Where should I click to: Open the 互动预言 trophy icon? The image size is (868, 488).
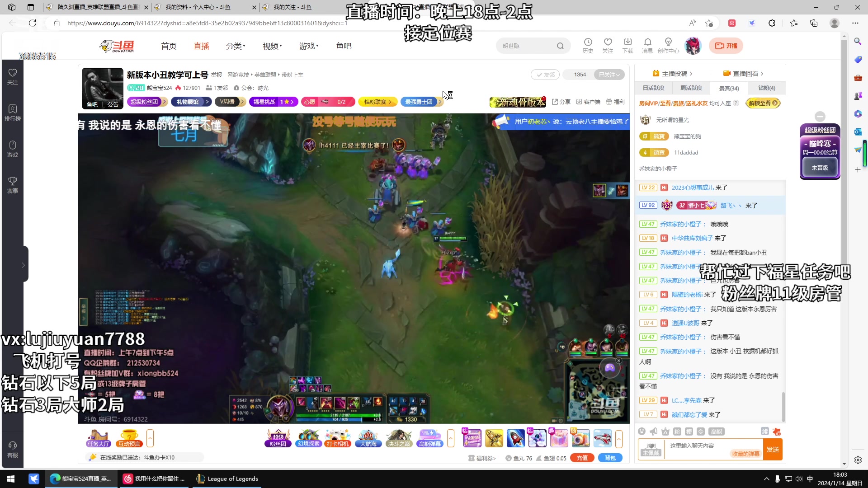(129, 438)
